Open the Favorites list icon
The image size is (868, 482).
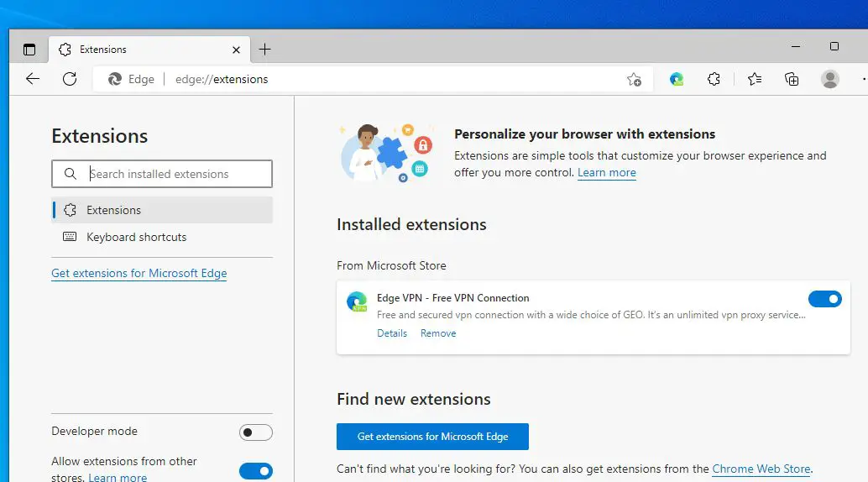pyautogui.click(x=754, y=79)
